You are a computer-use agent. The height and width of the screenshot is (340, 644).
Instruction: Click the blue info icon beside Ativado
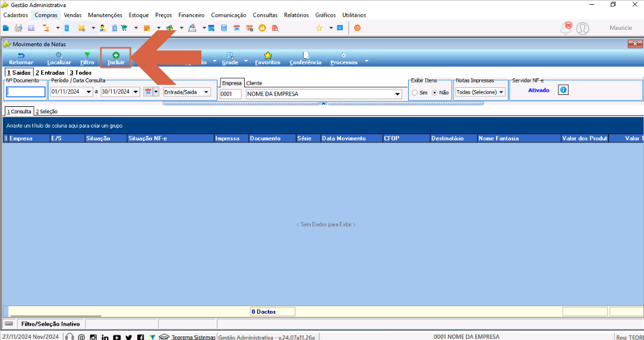pos(563,90)
